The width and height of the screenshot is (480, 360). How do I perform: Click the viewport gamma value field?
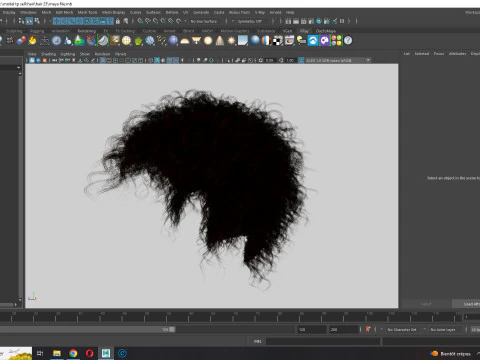tap(290, 60)
